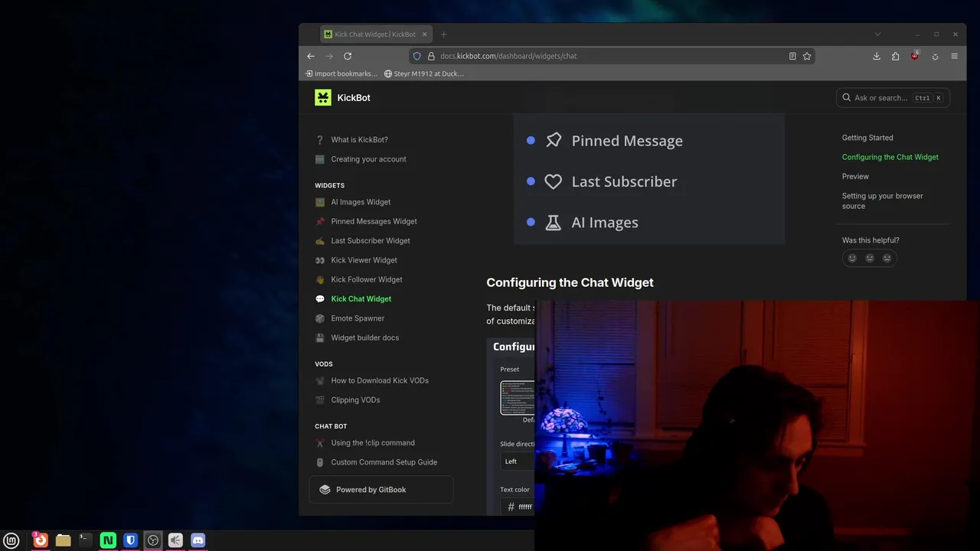
Task: Open the extensions puzzle-piece icon
Action: [896, 56]
